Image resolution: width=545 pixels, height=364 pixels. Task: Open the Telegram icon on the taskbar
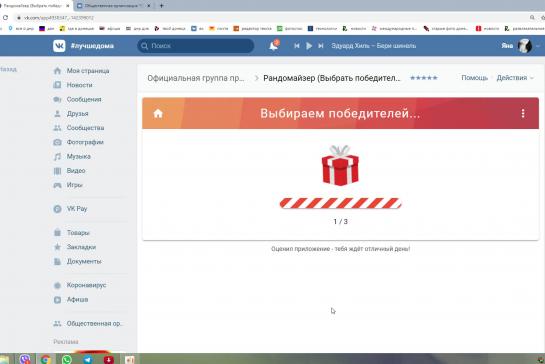[x=88, y=359]
